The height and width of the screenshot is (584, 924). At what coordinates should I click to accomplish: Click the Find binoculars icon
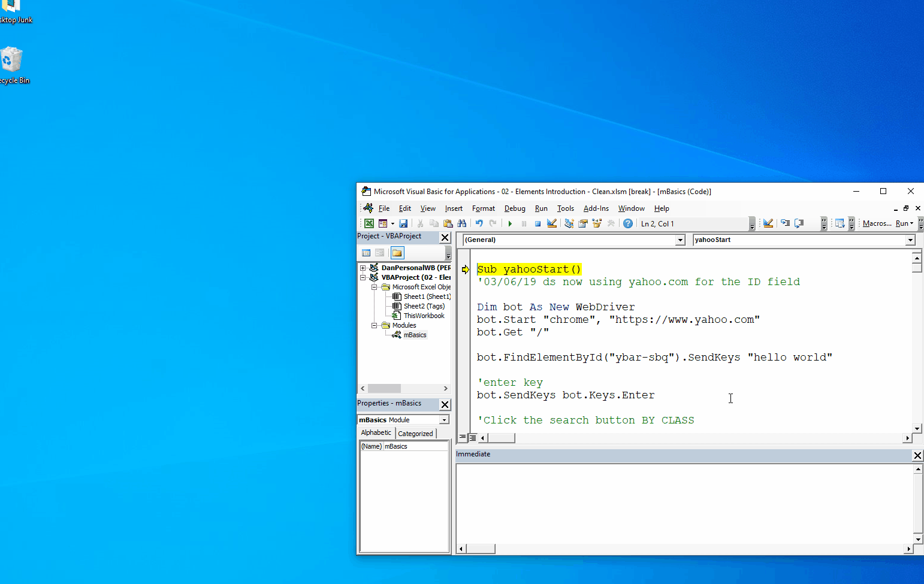(462, 223)
